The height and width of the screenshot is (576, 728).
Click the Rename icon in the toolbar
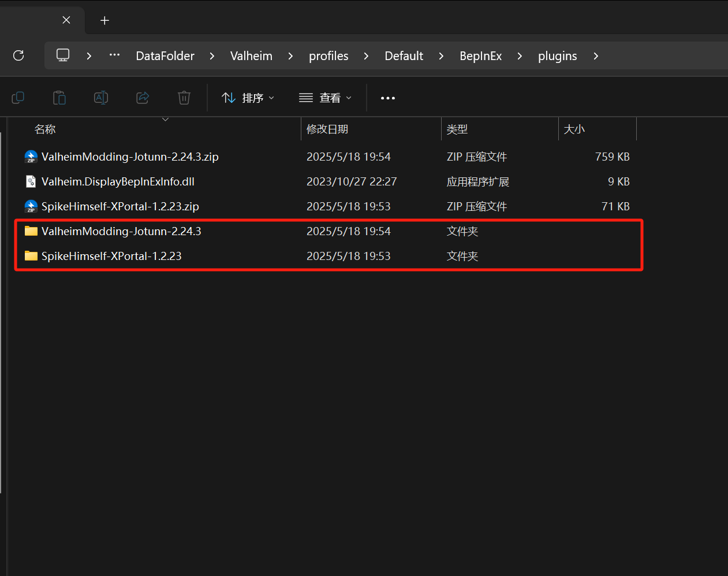[101, 98]
